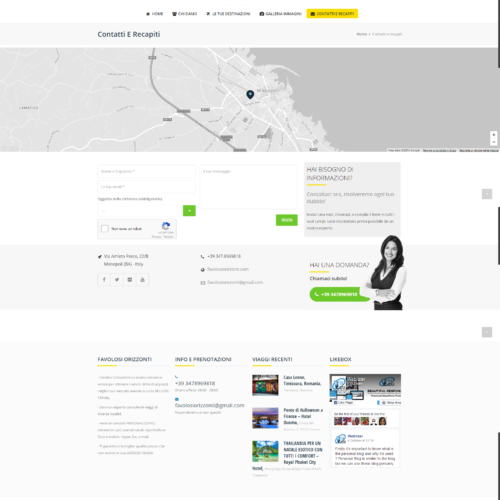This screenshot has height=500, width=500.
Task: Click the reCAPTCHA logo icon
Action: (166, 226)
